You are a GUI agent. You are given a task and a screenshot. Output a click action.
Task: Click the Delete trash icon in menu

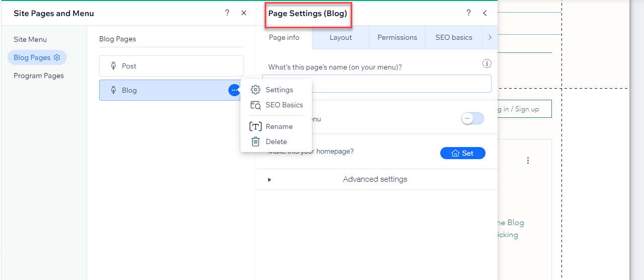tap(256, 142)
